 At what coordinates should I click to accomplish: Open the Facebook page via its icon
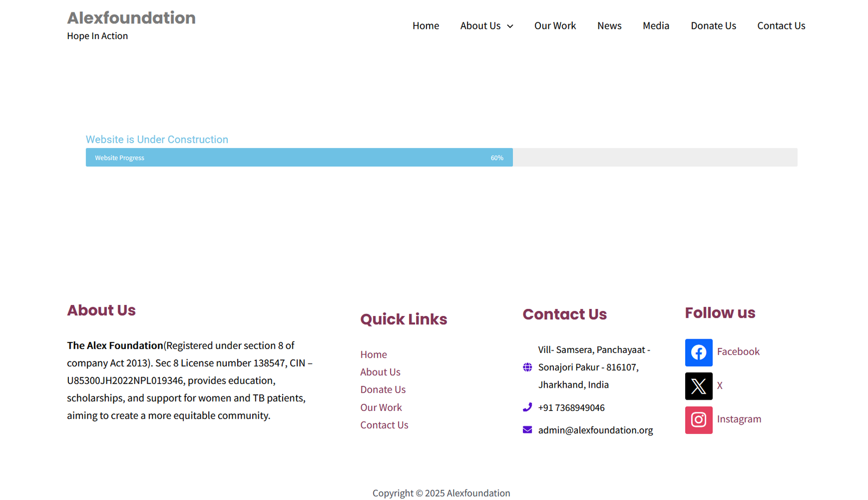coord(699,352)
